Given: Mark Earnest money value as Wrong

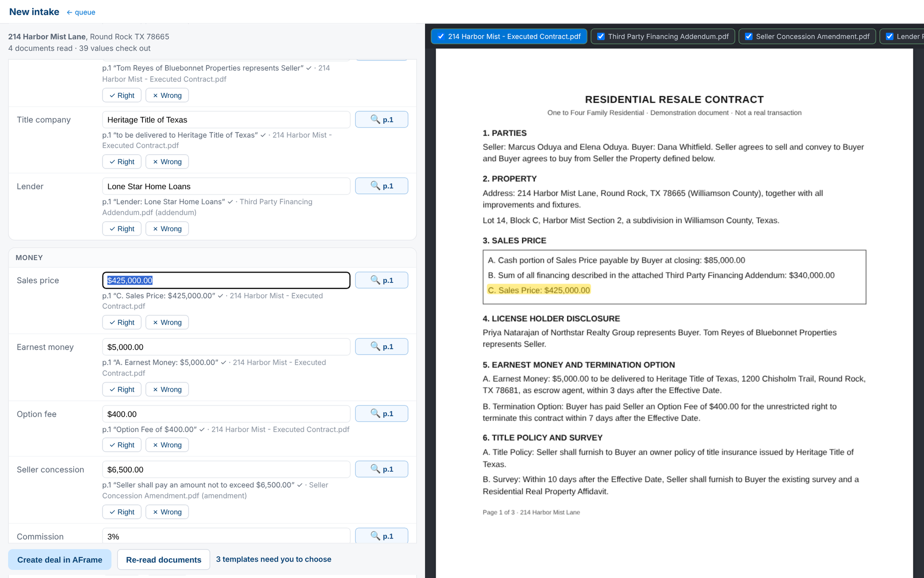Looking at the screenshot, I should 167,389.
